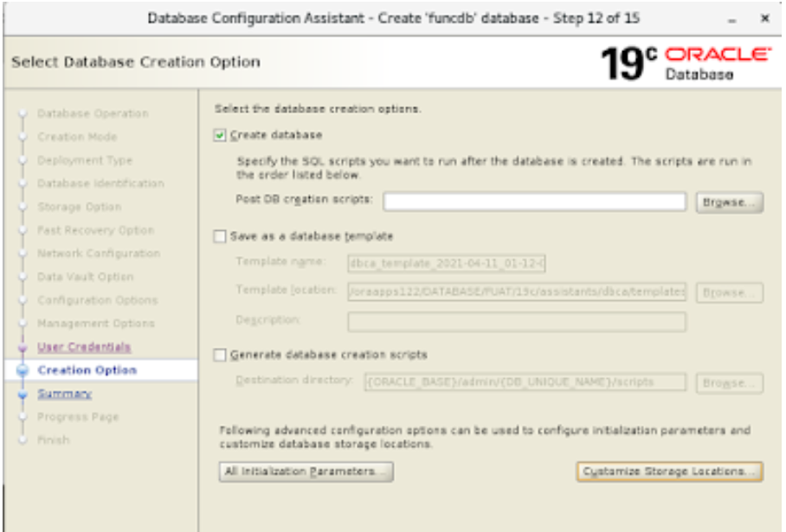
Task: Click the Database Identification step
Action: click(x=100, y=183)
